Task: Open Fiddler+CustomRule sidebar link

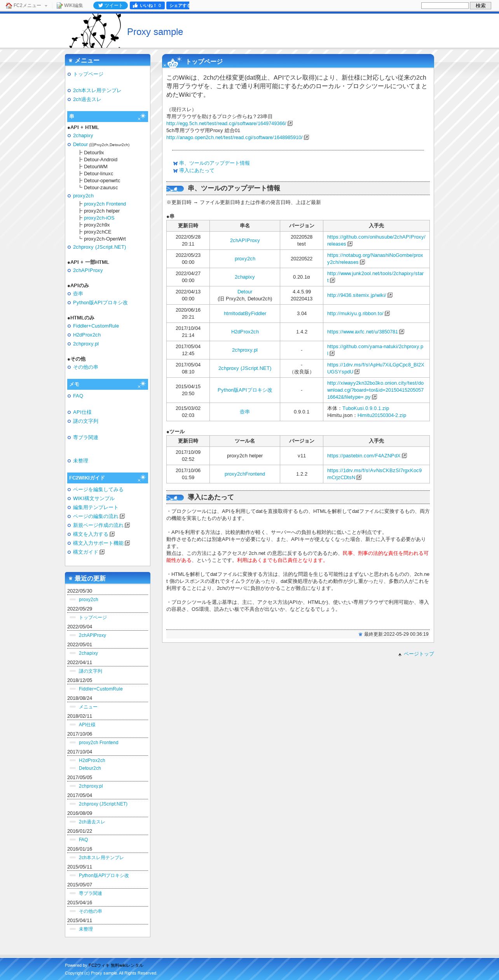Action: [x=96, y=326]
